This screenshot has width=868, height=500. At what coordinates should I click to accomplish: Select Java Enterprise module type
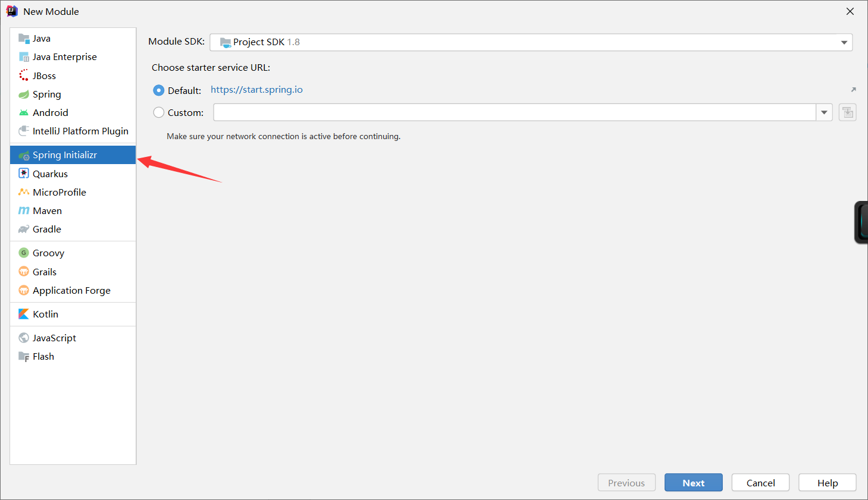click(73, 57)
